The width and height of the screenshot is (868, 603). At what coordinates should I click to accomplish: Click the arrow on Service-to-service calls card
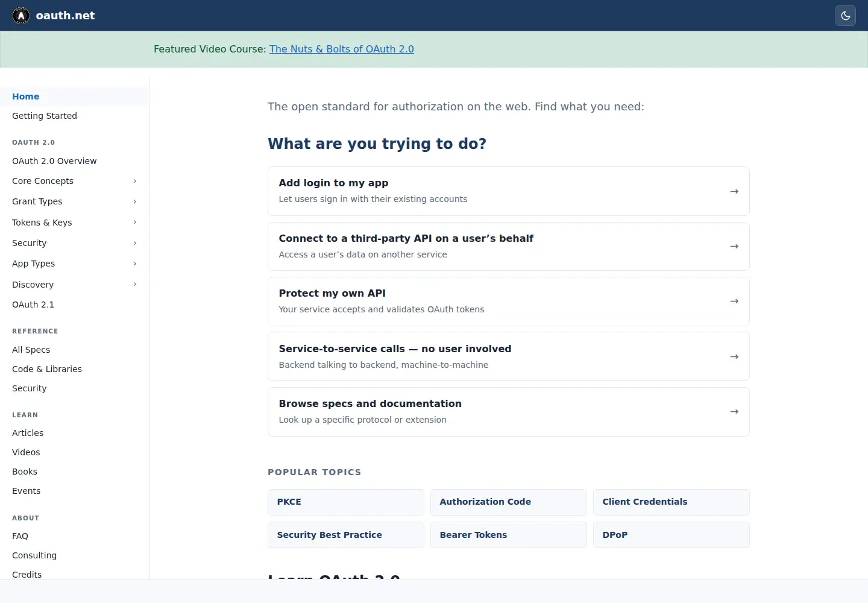[734, 356]
